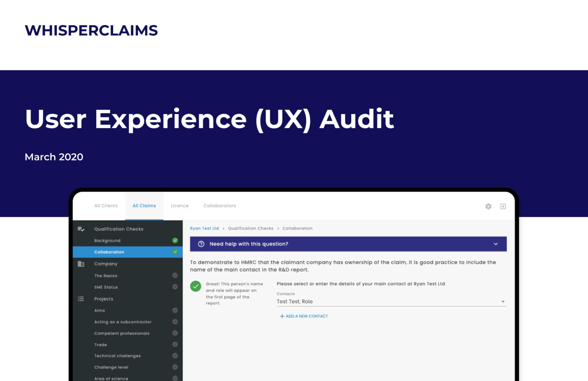
Task: Open the settings gear icon
Action: click(x=488, y=207)
